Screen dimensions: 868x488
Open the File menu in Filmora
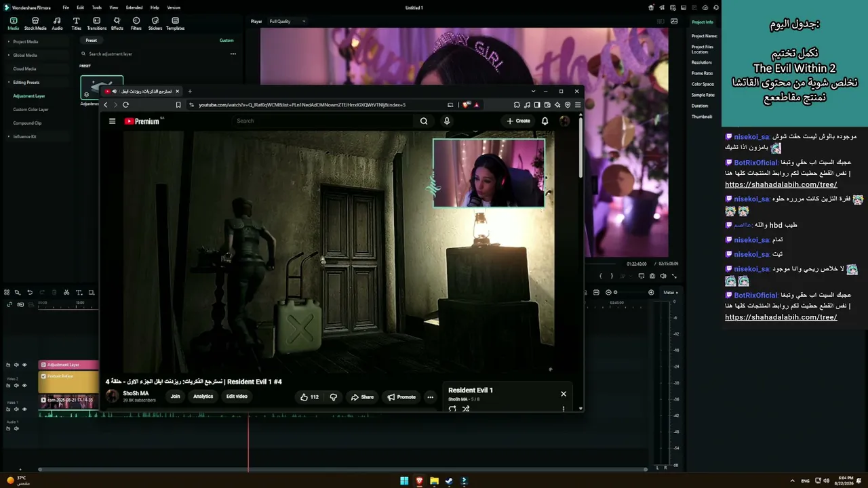tap(66, 7)
